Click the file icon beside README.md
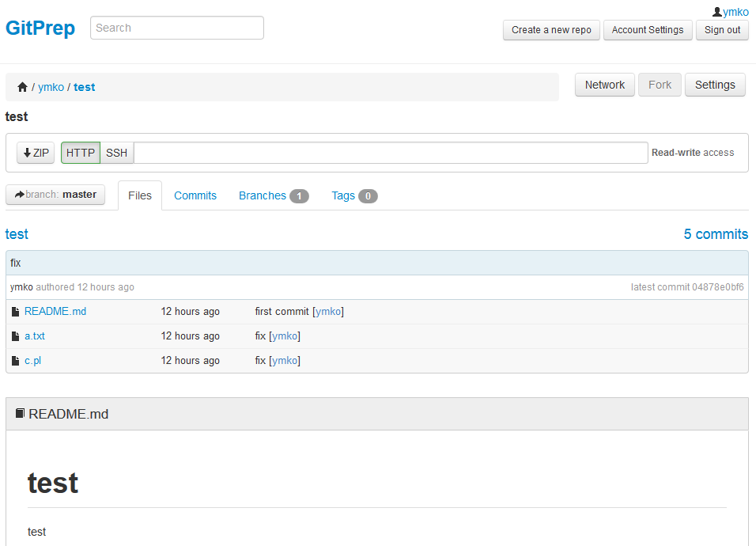 click(x=15, y=310)
